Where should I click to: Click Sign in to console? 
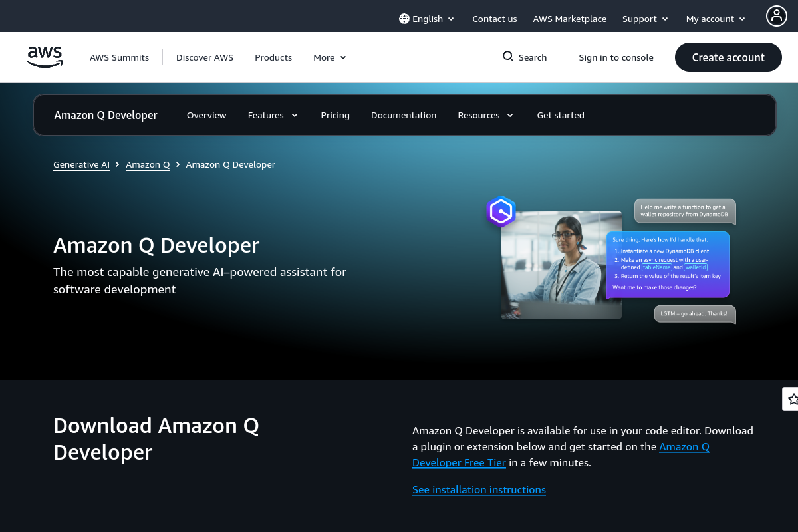coord(616,57)
